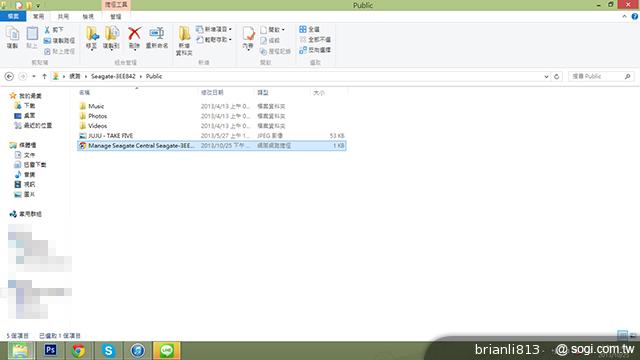This screenshot has width=640, height=360.
Task: Switch to the View ribbon tab
Action: [x=88, y=16]
